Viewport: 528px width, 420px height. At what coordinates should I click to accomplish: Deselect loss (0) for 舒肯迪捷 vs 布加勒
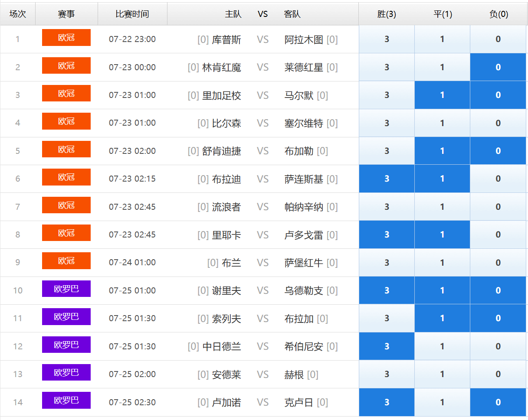tap(498, 151)
